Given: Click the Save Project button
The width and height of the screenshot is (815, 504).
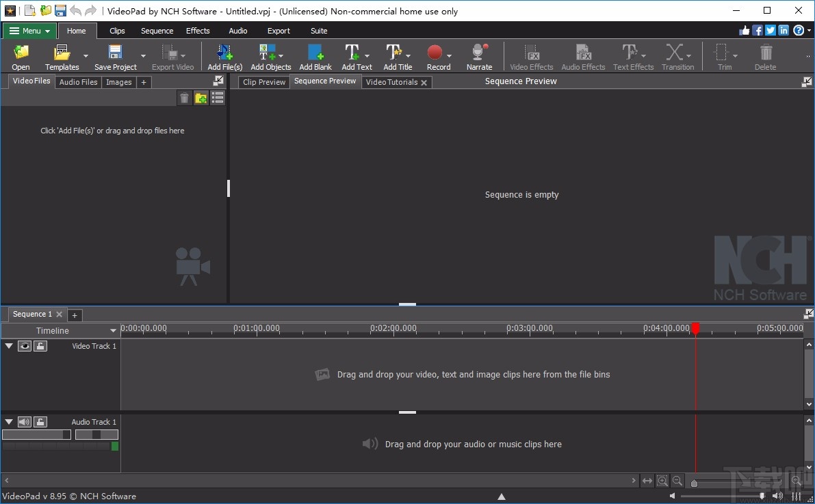Looking at the screenshot, I should pyautogui.click(x=115, y=56).
